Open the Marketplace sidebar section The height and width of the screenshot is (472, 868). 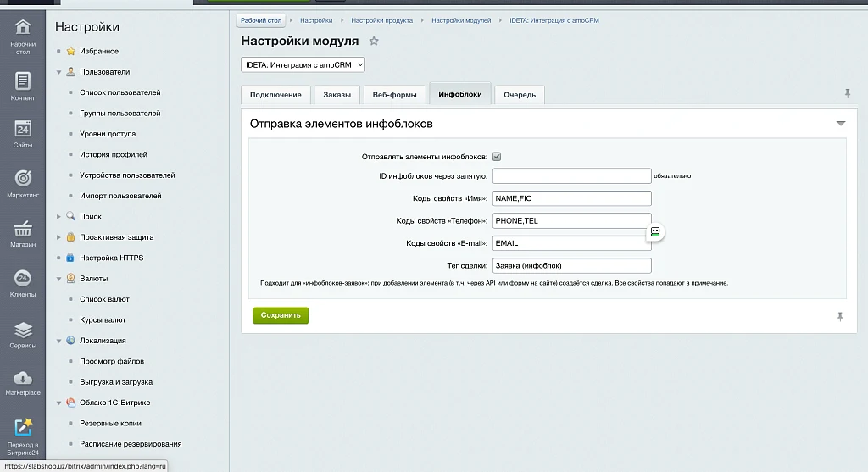[x=23, y=383]
